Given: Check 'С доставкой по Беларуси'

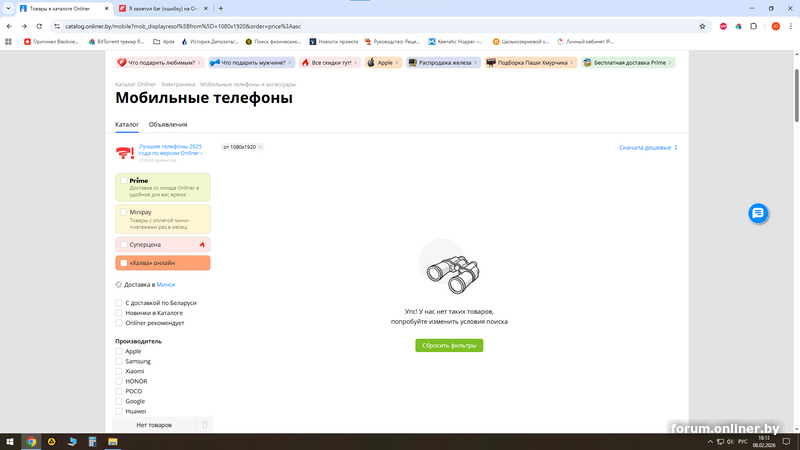Looking at the screenshot, I should [x=118, y=303].
